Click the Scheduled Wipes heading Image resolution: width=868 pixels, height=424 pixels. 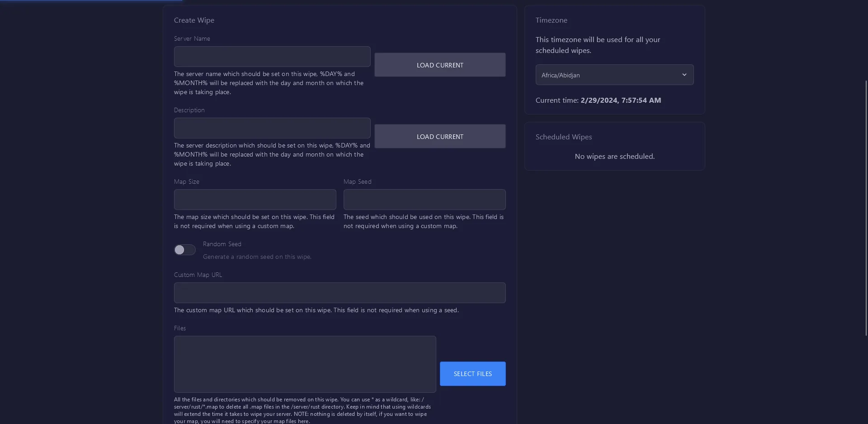[x=563, y=137]
